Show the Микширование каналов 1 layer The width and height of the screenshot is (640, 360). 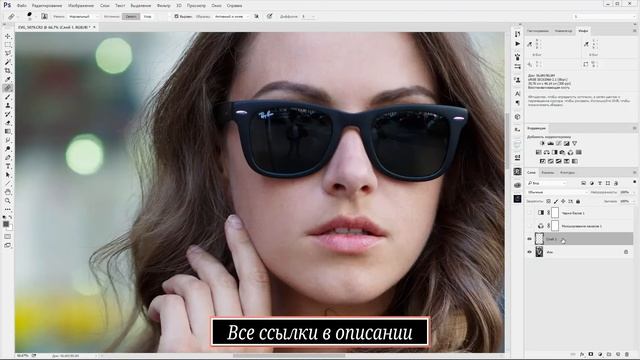530,226
